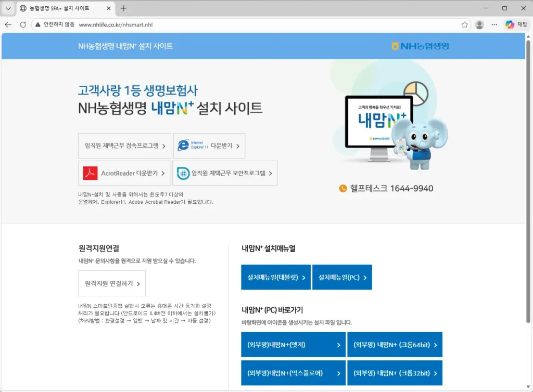Open the browser three-dot menu

(493, 24)
